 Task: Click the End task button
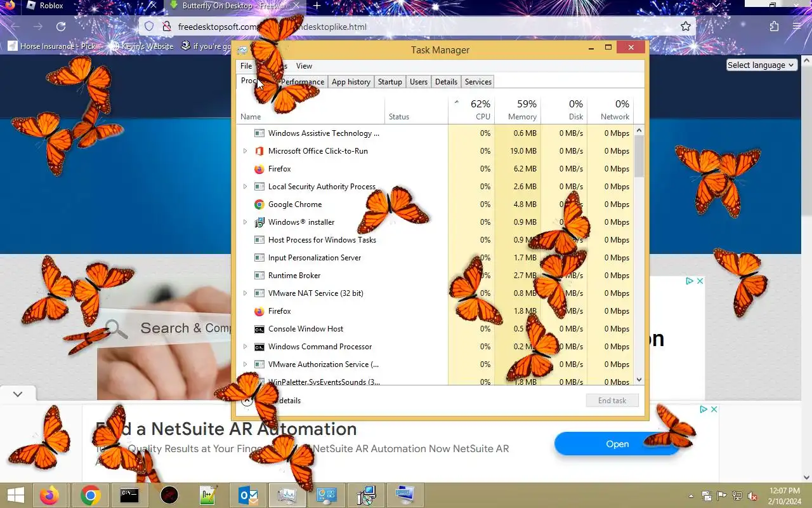coord(612,401)
